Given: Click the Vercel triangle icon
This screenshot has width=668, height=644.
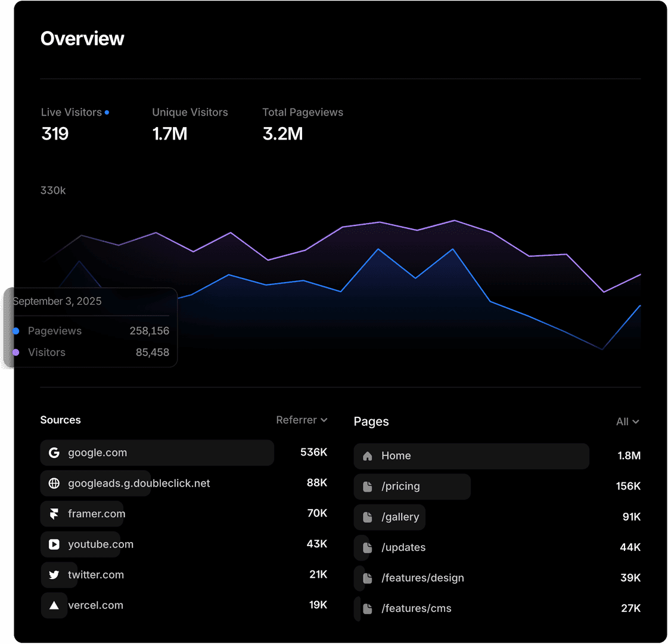Looking at the screenshot, I should (54, 605).
